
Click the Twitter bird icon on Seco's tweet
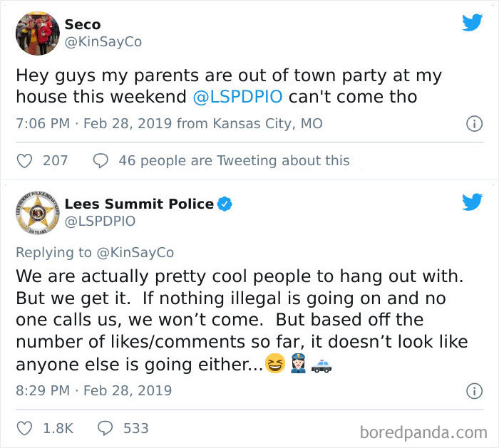coord(472,23)
